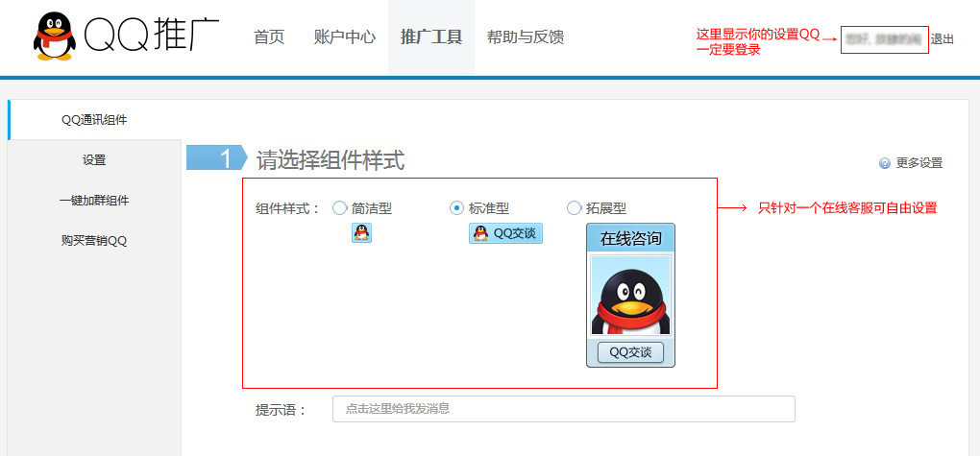
Task: Click the 在线咨询 widget header
Action: 630,238
